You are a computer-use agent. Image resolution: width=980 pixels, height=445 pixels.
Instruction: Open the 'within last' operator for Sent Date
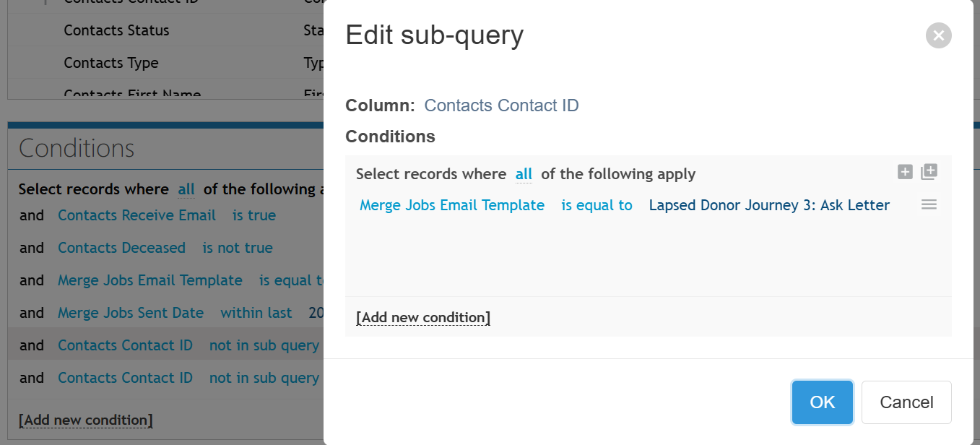point(256,313)
